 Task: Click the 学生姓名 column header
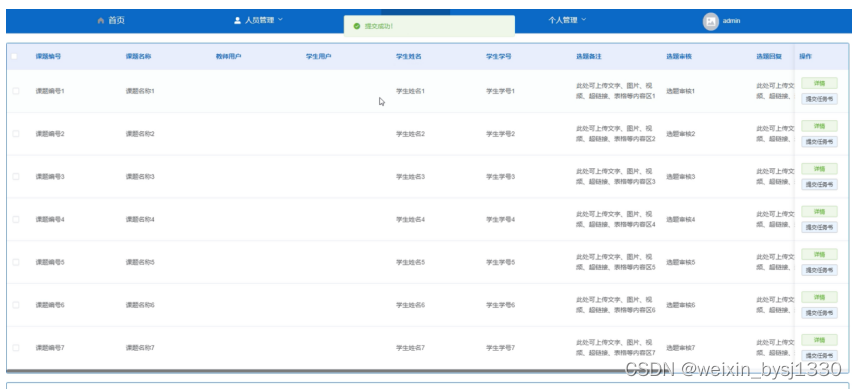click(x=409, y=56)
